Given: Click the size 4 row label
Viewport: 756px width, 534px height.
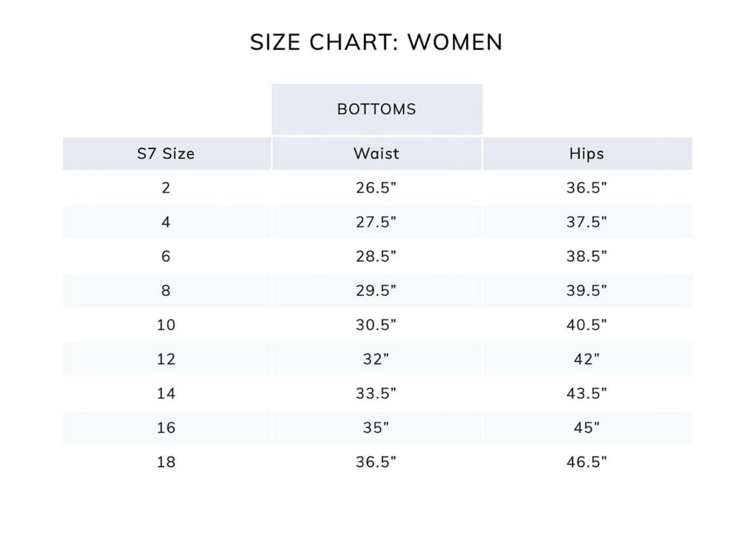Looking at the screenshot, I should click(166, 222).
